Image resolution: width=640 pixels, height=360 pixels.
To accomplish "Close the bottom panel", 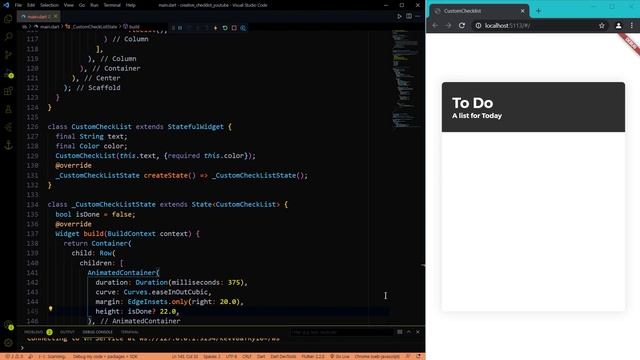I will 418,332.
